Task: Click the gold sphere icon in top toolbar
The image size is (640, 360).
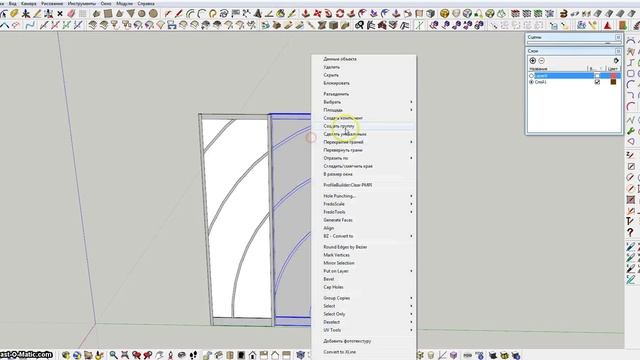Action: pyautogui.click(x=444, y=13)
